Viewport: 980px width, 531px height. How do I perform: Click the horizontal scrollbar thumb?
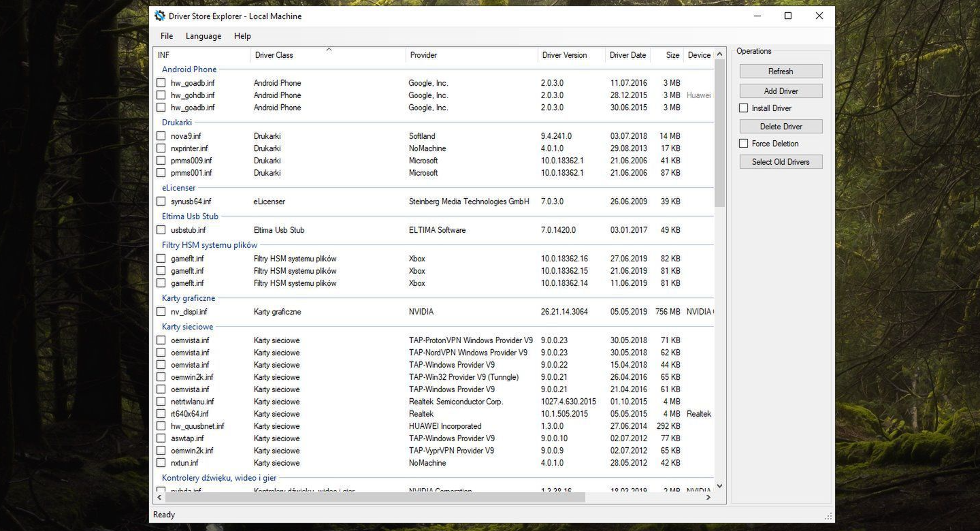(376, 498)
